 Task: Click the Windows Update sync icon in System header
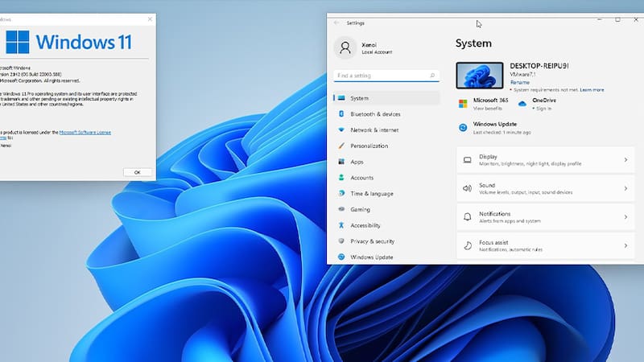(463, 127)
